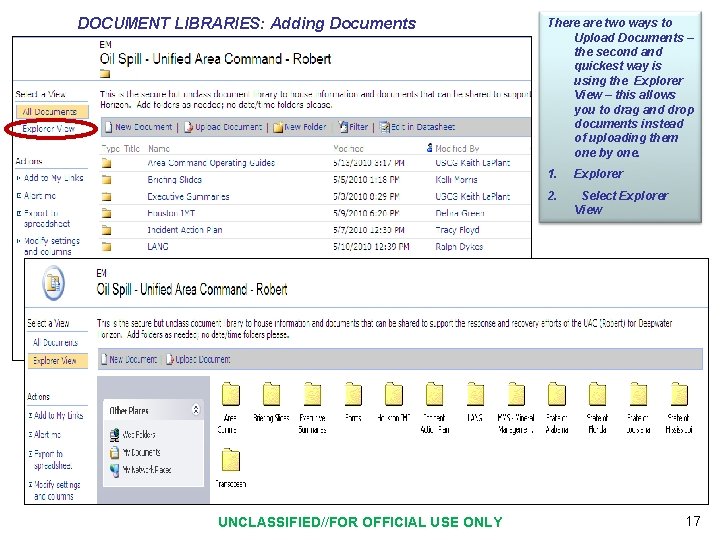720x540 pixels.
Task: Open the Executive Summaries folder icon in Explorer View
Action: click(313, 394)
